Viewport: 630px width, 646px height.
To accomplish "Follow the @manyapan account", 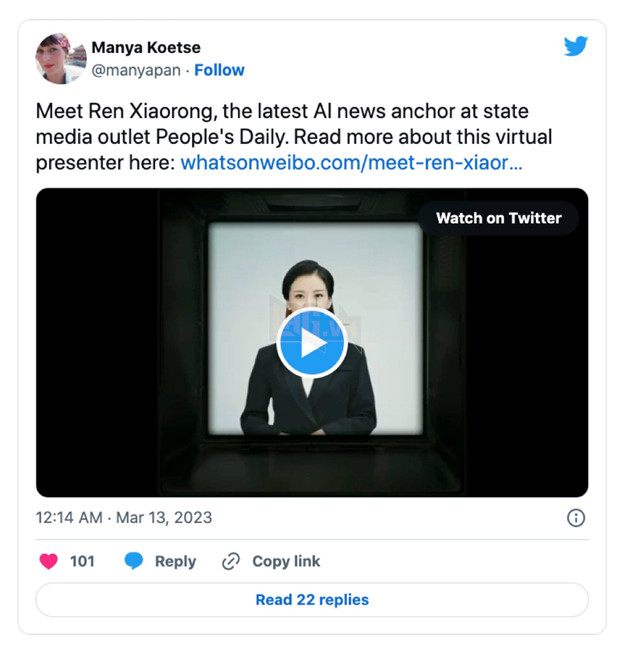I will [x=219, y=70].
